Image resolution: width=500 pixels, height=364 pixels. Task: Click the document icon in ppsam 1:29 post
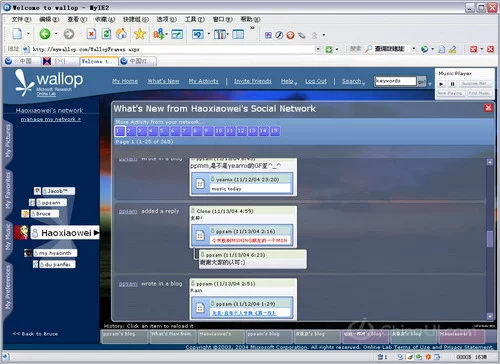[x=200, y=308]
